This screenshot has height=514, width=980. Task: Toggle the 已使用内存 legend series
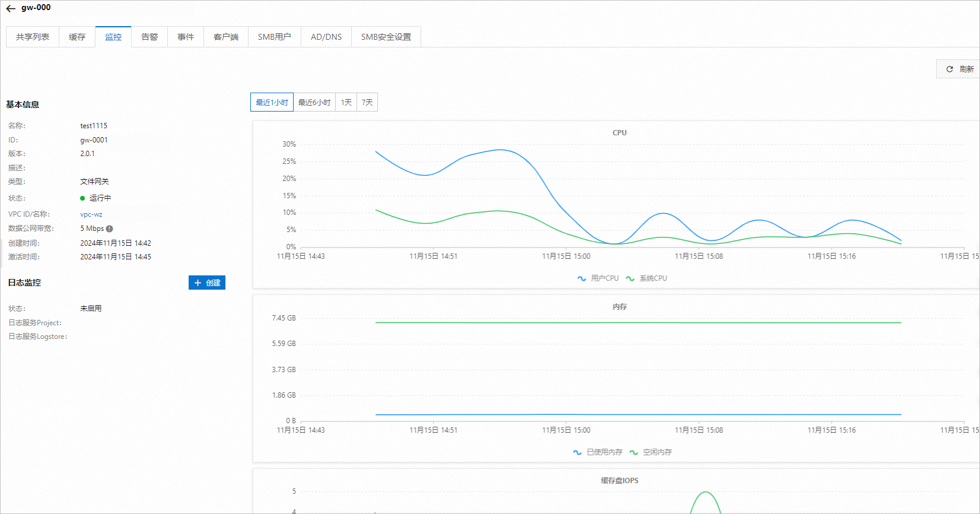tap(597, 452)
